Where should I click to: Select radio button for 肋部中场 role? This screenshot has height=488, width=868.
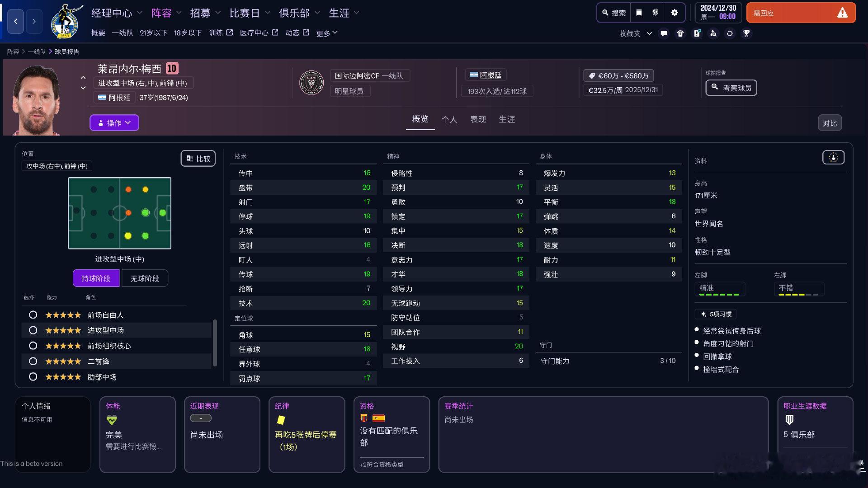point(33,377)
